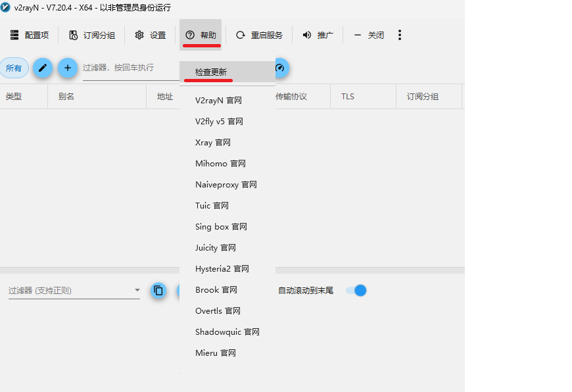The width and height of the screenshot is (572, 392).
Task: Open Tuic 官网 menu entry
Action: point(227,205)
